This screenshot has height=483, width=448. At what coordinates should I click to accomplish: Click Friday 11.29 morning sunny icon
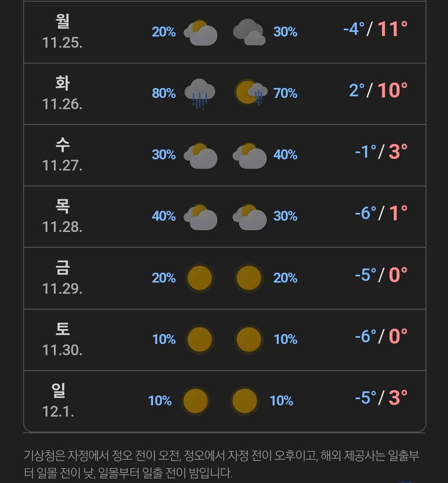pos(200,278)
